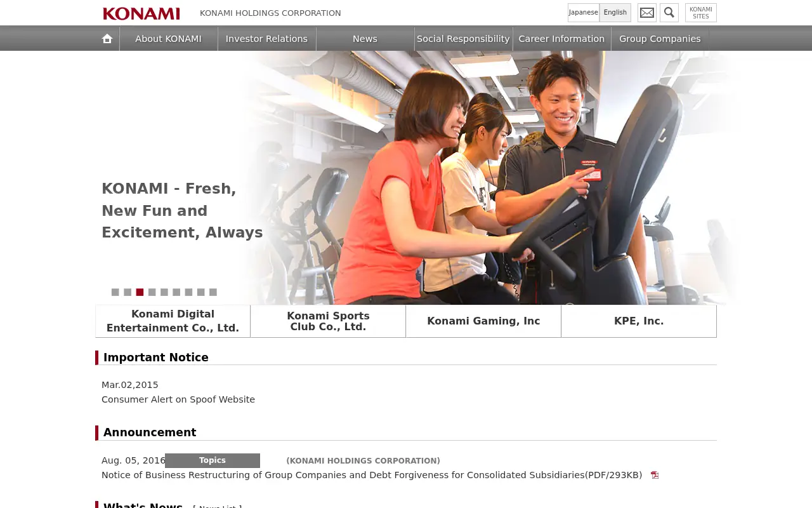The image size is (812, 508).
Task: Select the eighth carousel slide dot
Action: pyautogui.click(x=201, y=292)
